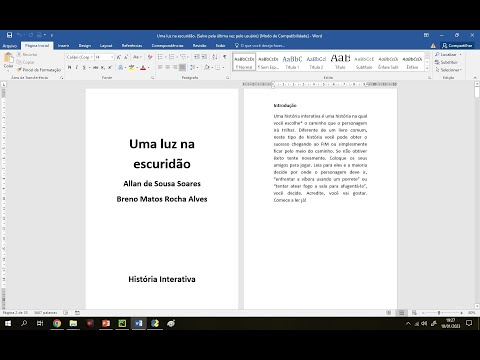Apply the Título 2 style
Screen dimensions: 480x360
[316, 62]
